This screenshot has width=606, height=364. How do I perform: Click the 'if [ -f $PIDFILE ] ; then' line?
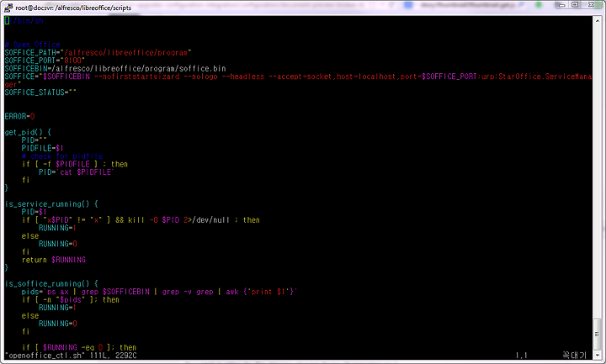coord(75,164)
